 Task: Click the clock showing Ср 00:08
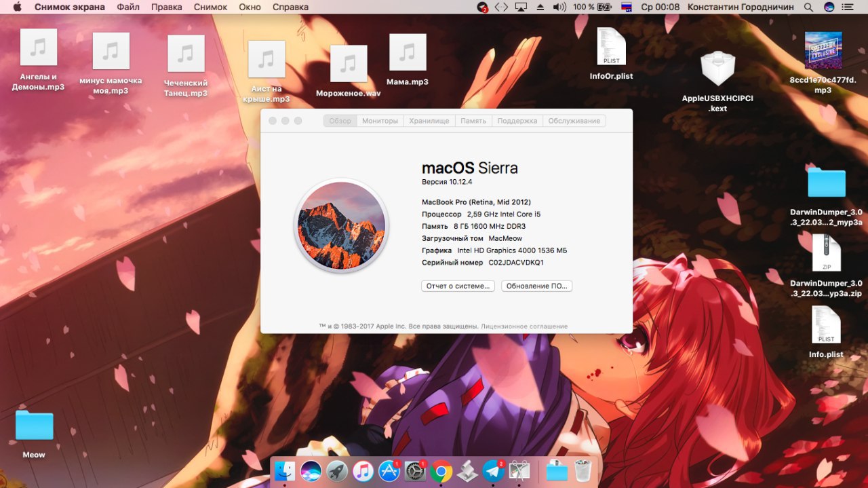point(660,7)
